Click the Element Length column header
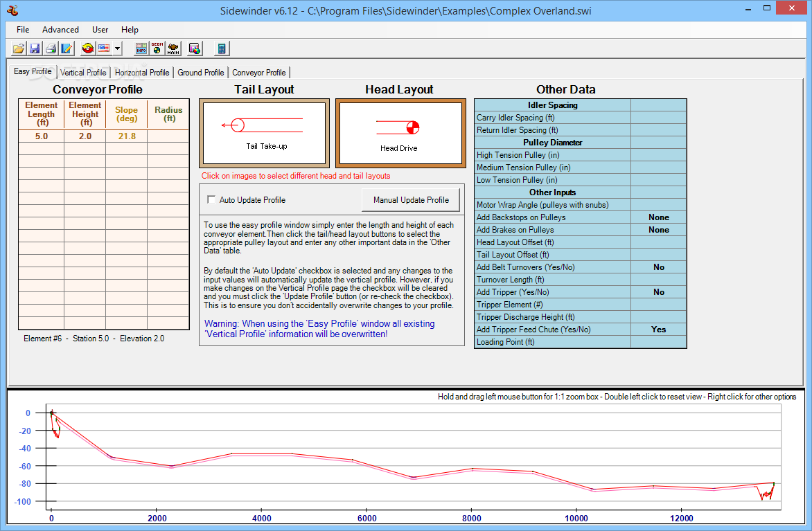 (x=42, y=114)
